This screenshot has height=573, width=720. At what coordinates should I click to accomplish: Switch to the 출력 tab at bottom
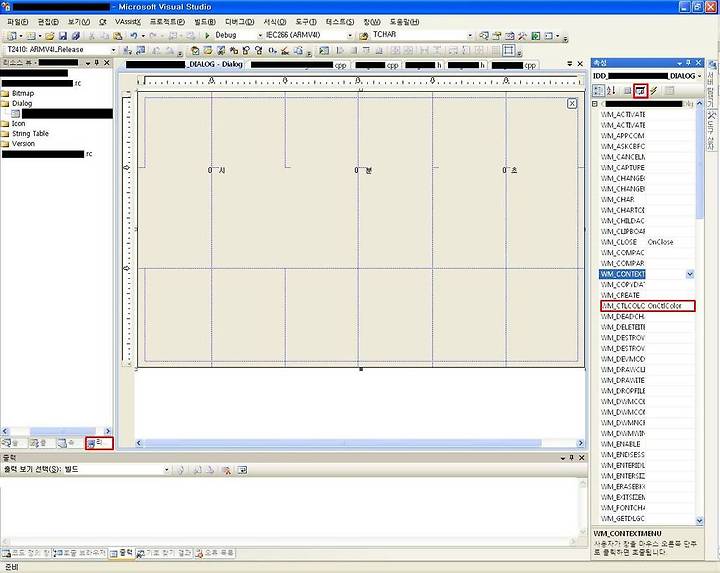[x=122, y=553]
